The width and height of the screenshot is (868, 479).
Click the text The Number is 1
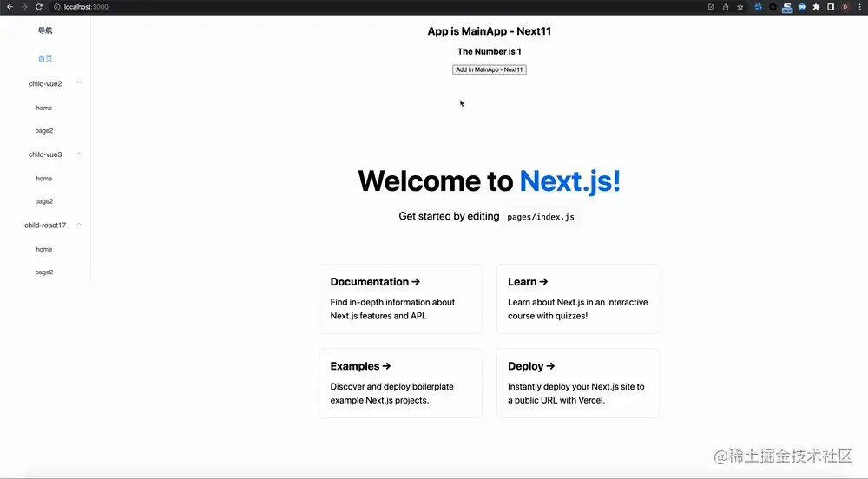490,51
